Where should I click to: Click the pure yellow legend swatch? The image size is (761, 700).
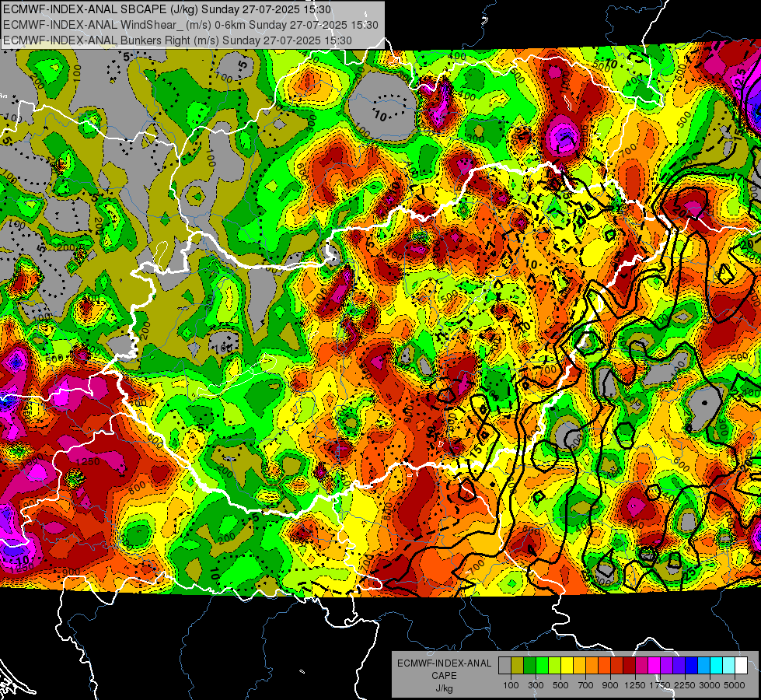click(567, 666)
